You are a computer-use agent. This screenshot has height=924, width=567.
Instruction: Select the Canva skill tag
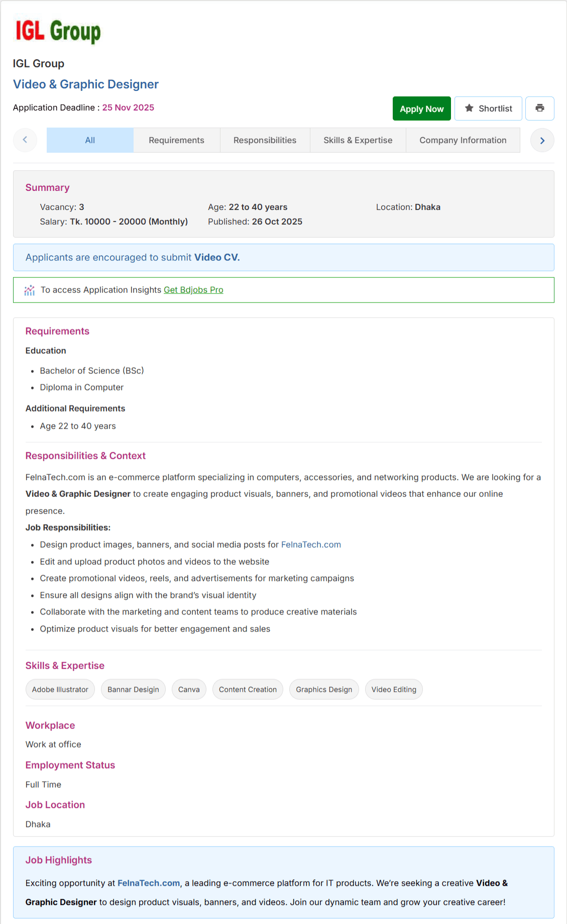tap(189, 689)
